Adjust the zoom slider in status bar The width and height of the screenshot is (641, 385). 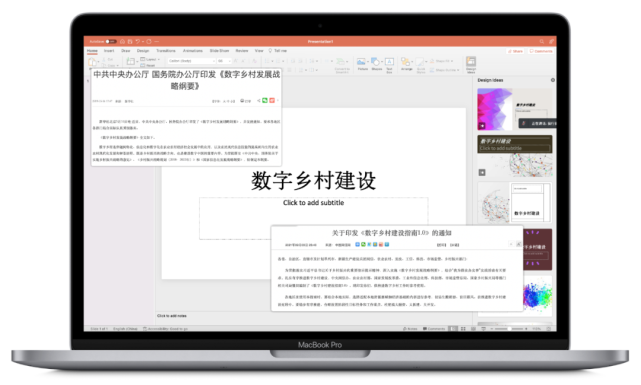[x=509, y=329]
